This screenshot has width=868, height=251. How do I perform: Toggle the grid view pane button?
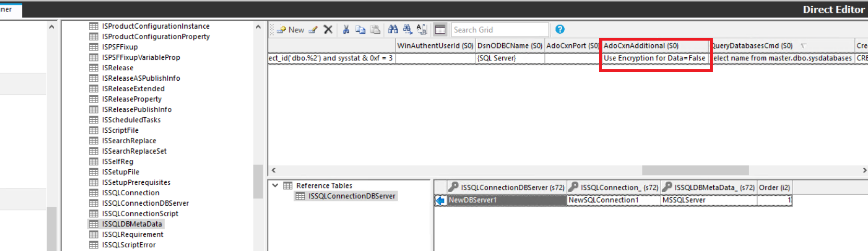pos(440,30)
